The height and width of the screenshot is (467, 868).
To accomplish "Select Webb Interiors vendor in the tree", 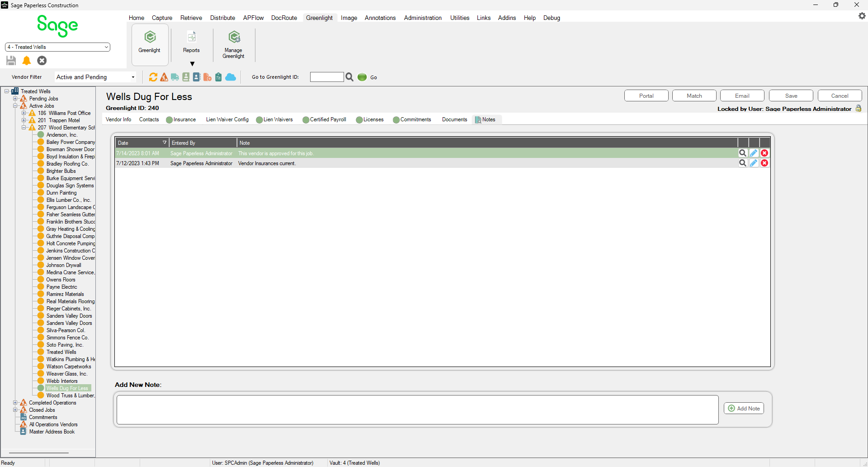I will [62, 381].
